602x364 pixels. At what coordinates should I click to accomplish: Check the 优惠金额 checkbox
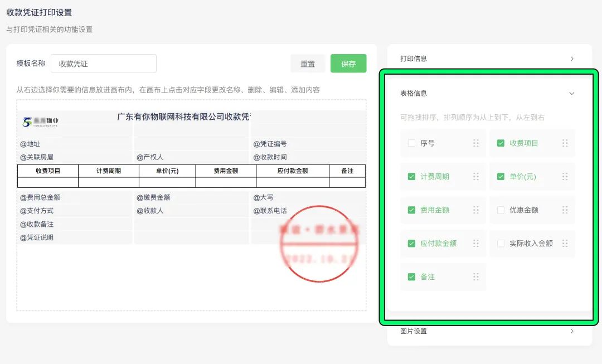click(x=501, y=210)
